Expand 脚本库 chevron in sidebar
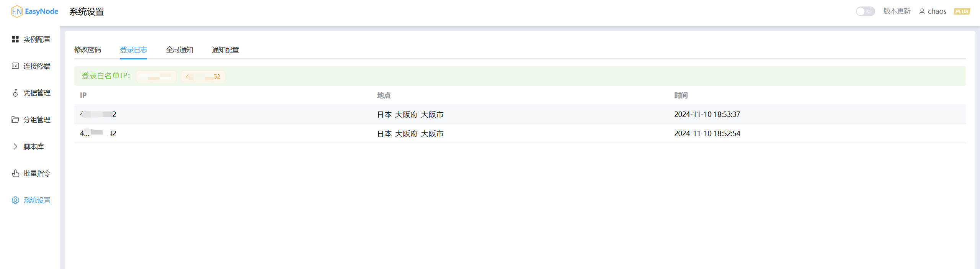Viewport: 980px width, 269px height. coord(15,146)
